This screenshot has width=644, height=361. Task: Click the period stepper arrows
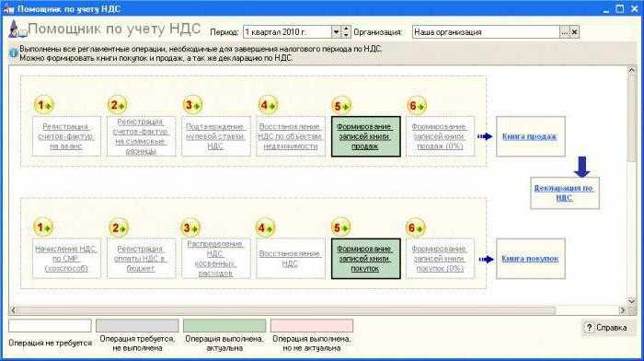coord(346,32)
